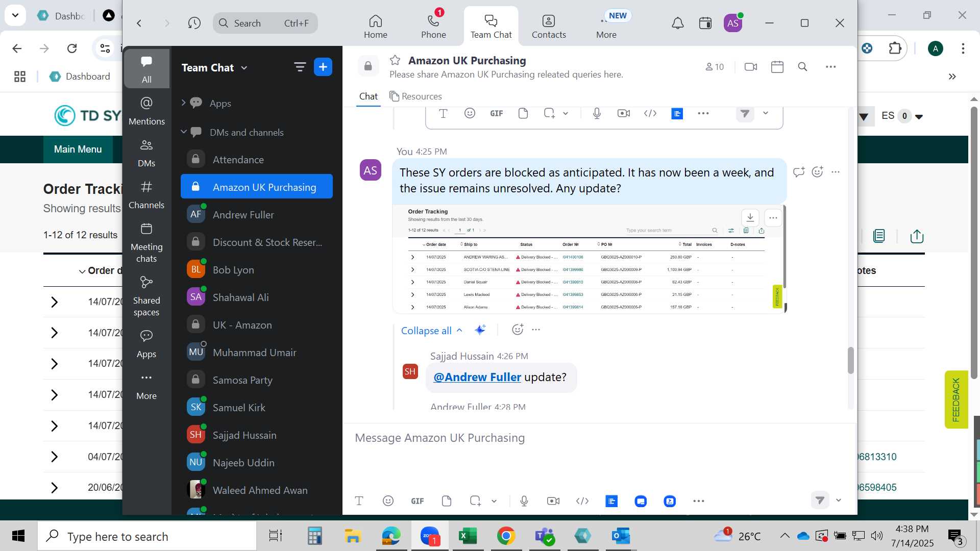
Task: Insert code snippet in bottom composer
Action: tap(582, 501)
